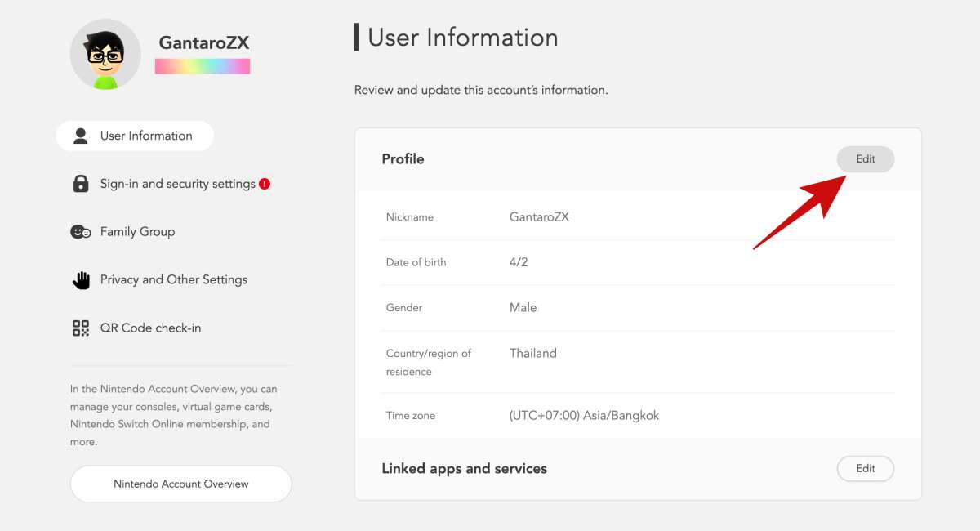Click the person icon beside User Information
Image resolution: width=980 pixels, height=531 pixels.
[80, 136]
